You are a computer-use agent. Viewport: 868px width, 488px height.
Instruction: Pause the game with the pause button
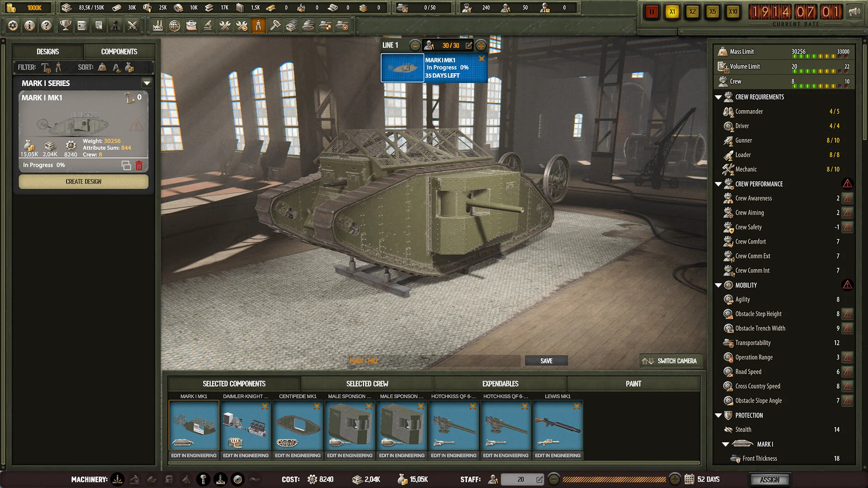point(651,12)
